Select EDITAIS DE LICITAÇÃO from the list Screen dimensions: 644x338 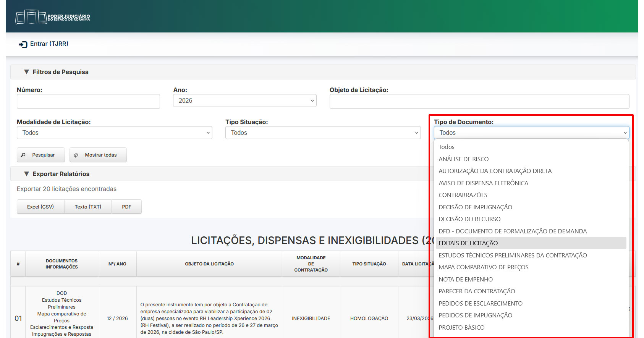click(x=468, y=243)
